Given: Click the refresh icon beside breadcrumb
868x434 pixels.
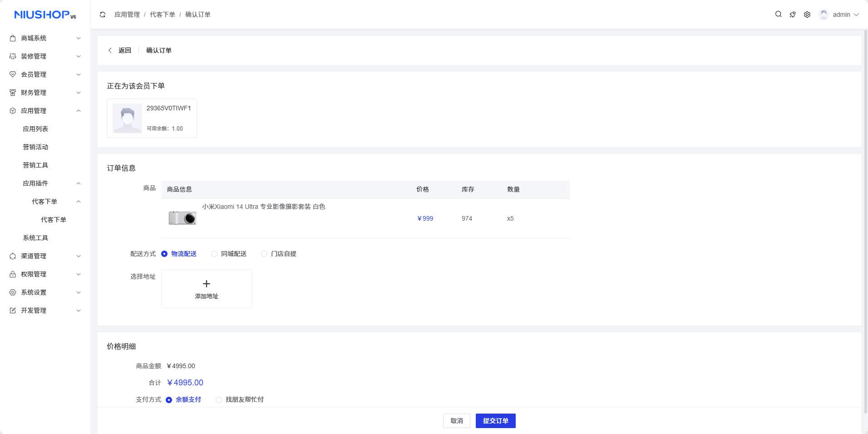Looking at the screenshot, I should coord(103,15).
